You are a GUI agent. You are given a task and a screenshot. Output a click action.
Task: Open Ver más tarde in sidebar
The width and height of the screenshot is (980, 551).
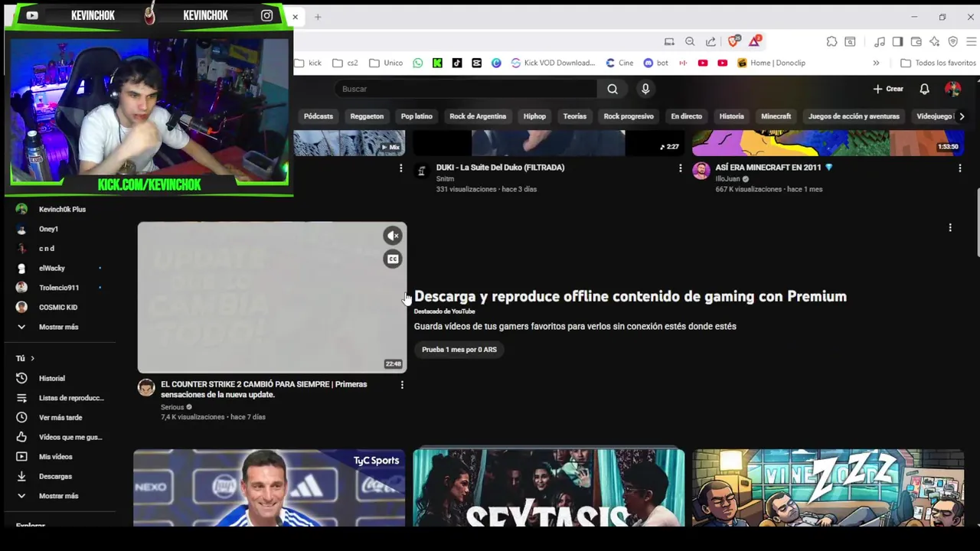pyautogui.click(x=61, y=417)
